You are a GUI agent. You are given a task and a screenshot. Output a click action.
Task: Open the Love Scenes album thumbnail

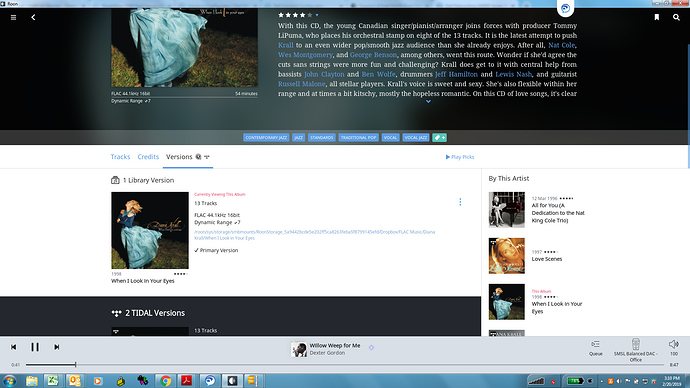[x=506, y=256]
